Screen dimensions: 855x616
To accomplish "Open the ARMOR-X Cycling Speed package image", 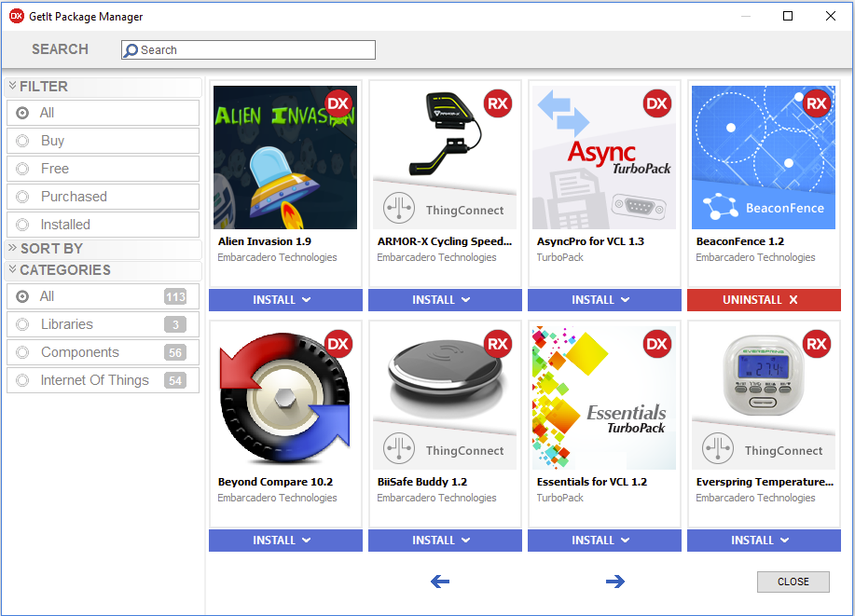I will (445, 157).
